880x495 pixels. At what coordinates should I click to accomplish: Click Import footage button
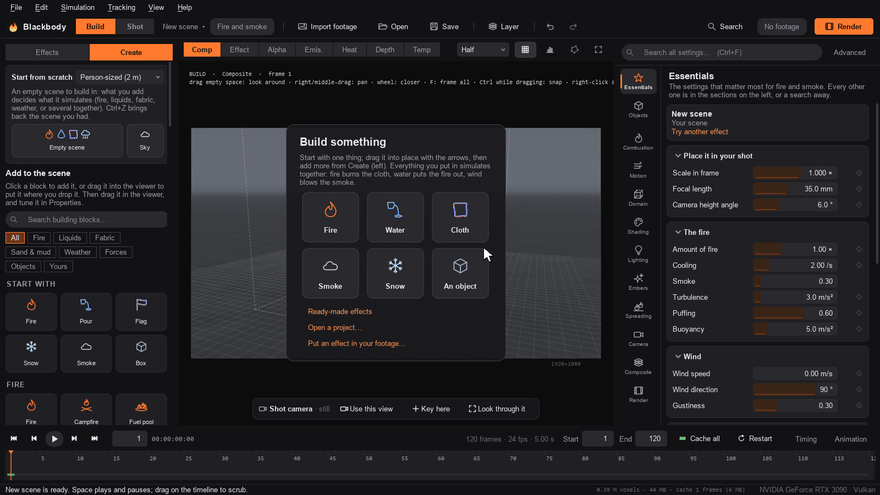(327, 26)
